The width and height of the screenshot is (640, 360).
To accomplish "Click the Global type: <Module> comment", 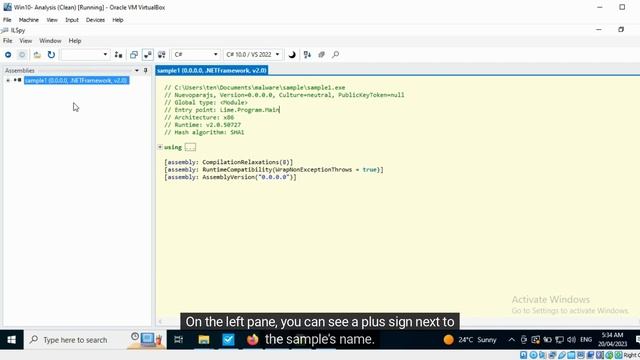I will tap(206, 102).
